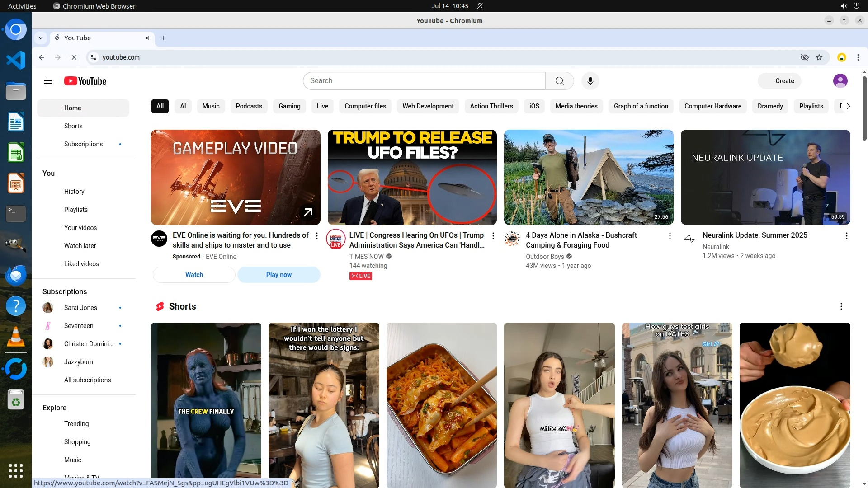Open the hamburger guide menu
This screenshot has width=868, height=488.
pyautogui.click(x=48, y=81)
